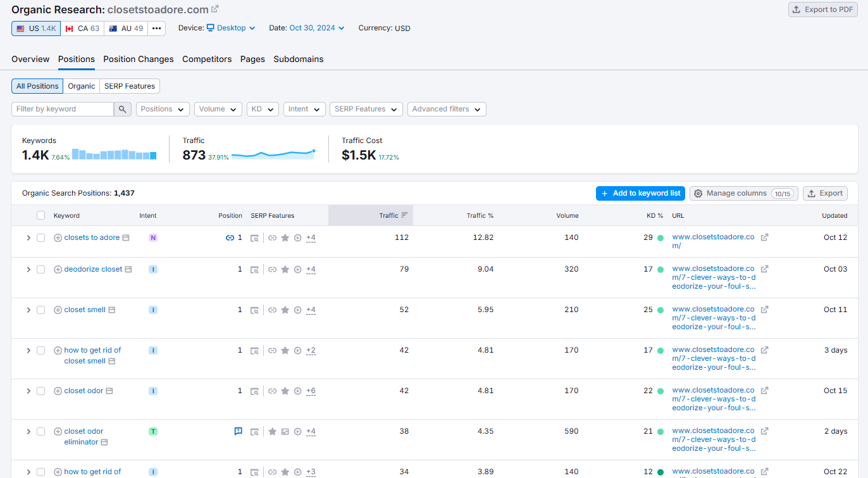Click reviews star icon in 'deodorize closet' SERP features
Image resolution: width=868 pixels, height=478 pixels.
pos(285,269)
